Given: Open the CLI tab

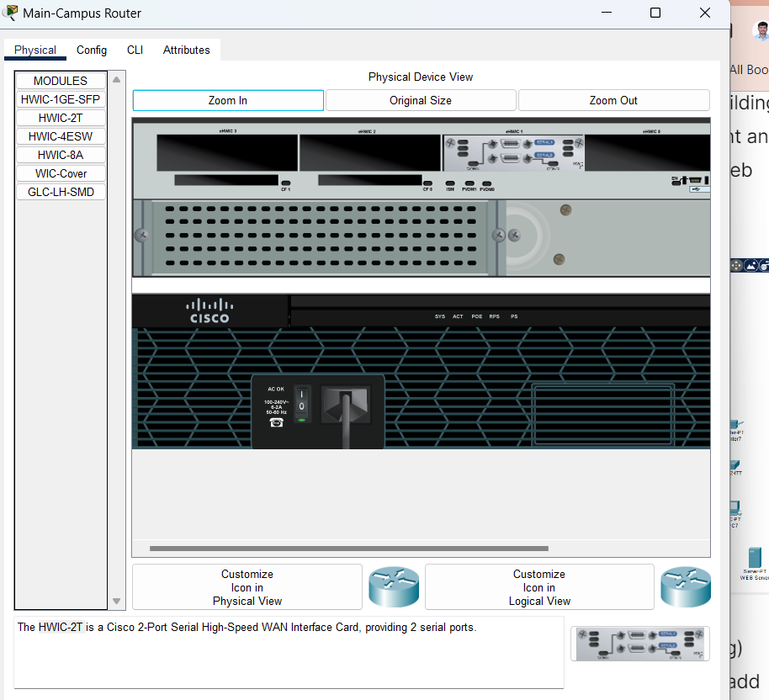Looking at the screenshot, I should point(135,50).
